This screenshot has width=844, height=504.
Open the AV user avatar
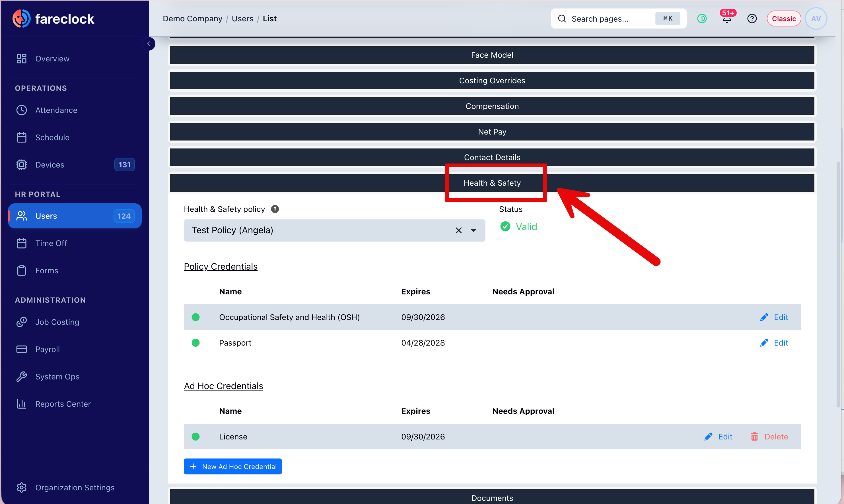click(816, 19)
